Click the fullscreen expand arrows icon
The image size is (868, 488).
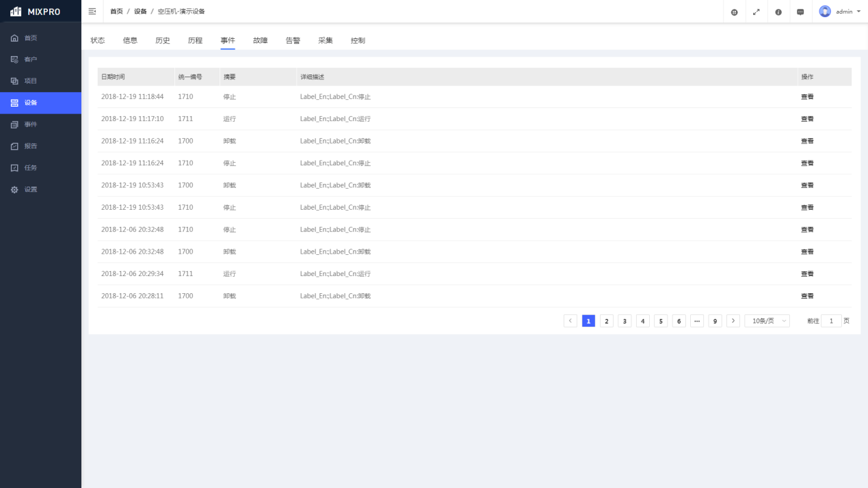[756, 12]
